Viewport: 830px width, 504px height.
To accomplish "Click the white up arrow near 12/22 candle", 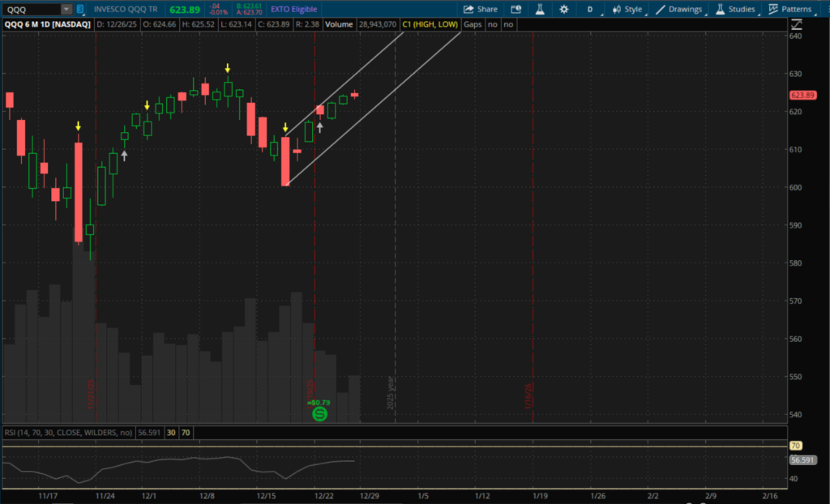I will pyautogui.click(x=320, y=127).
